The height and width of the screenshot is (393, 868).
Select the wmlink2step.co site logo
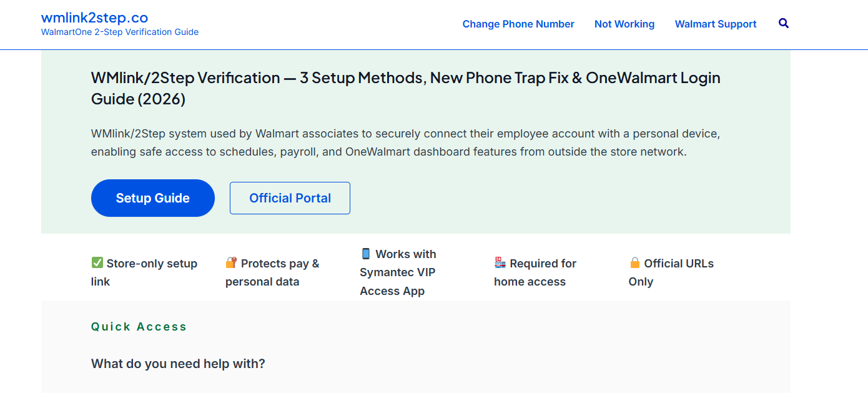pyautogui.click(x=94, y=17)
